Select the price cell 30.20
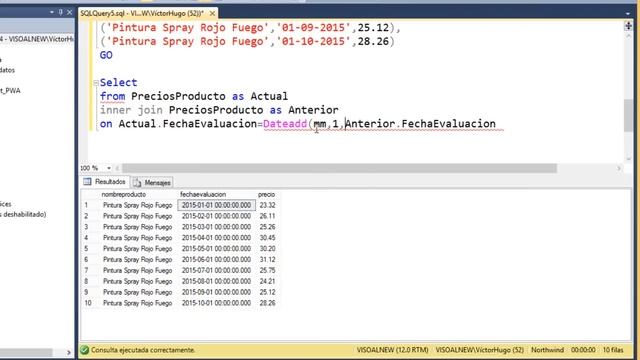Viewport: 640px width, 360px height. coord(267,249)
